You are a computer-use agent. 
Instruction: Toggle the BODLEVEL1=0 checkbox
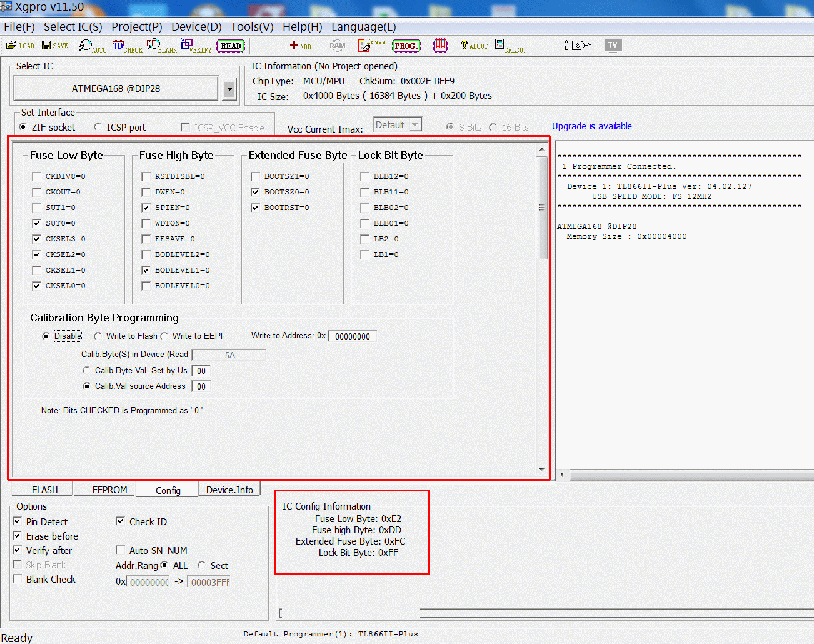pos(146,270)
